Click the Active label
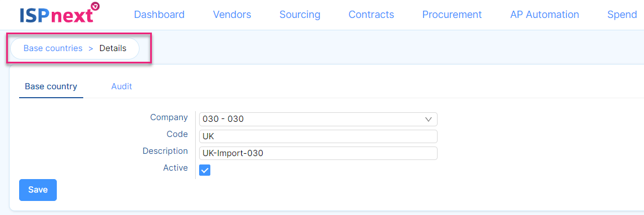 click(175, 168)
